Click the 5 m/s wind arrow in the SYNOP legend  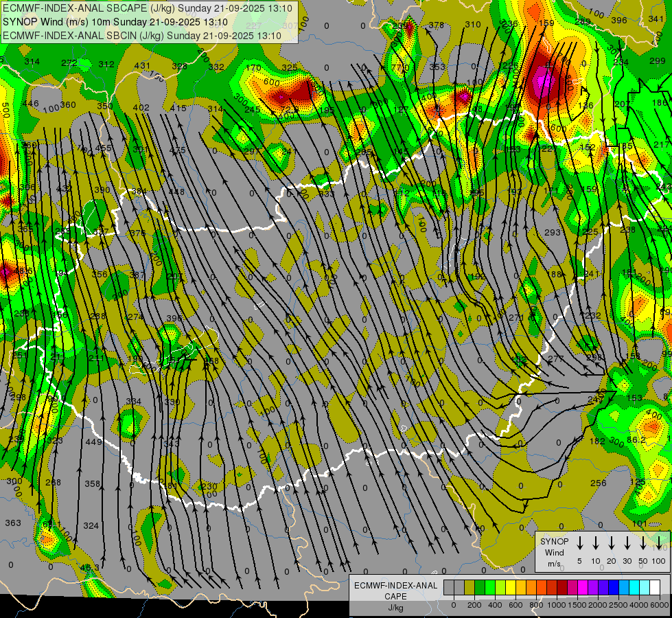[579, 542]
